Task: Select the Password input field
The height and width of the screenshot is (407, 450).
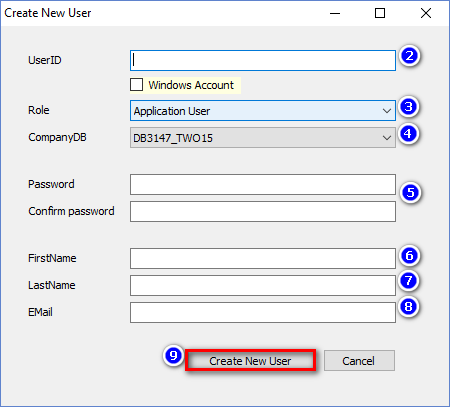Action: tap(263, 184)
